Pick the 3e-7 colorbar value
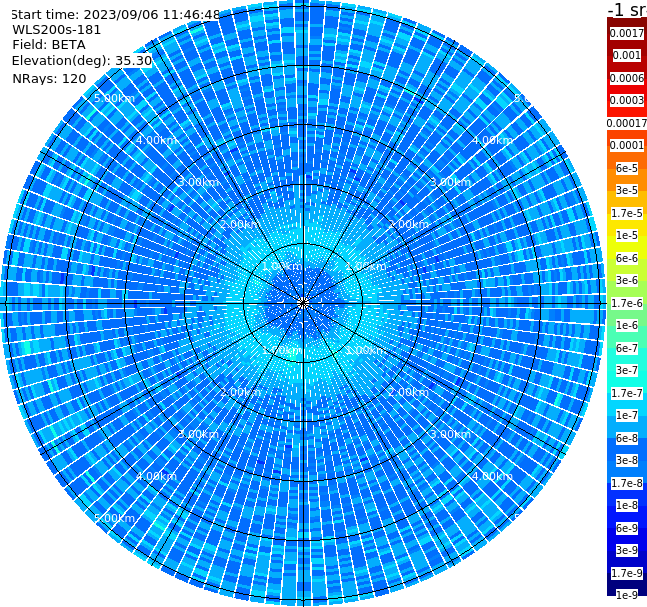The height and width of the screenshot is (607, 647). point(627,370)
